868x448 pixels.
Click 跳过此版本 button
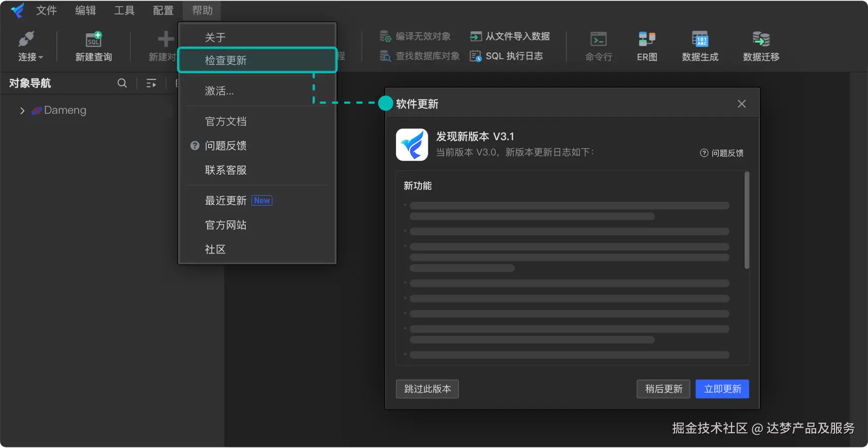427,389
